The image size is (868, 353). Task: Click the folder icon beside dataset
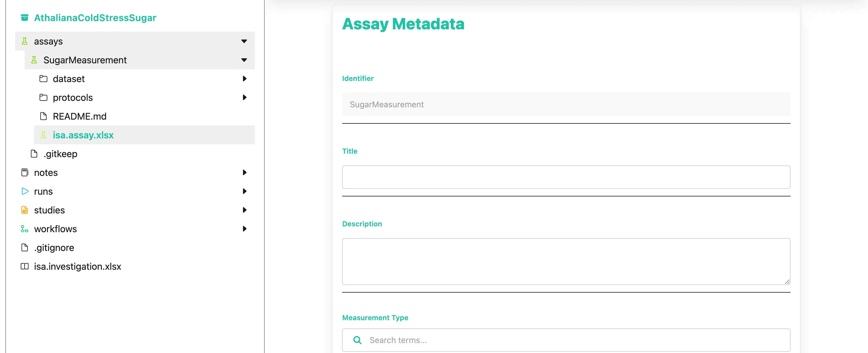click(x=43, y=79)
